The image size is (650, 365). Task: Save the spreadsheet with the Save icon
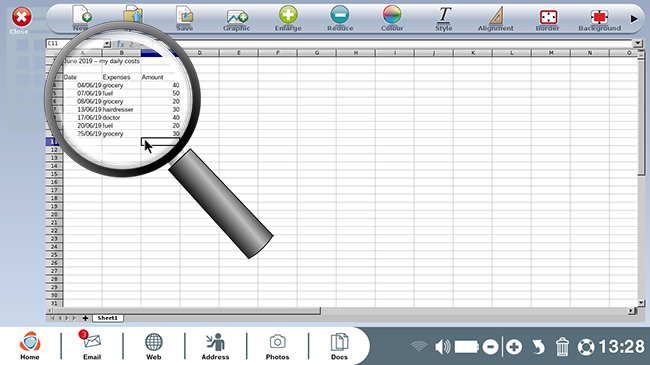pyautogui.click(x=184, y=19)
